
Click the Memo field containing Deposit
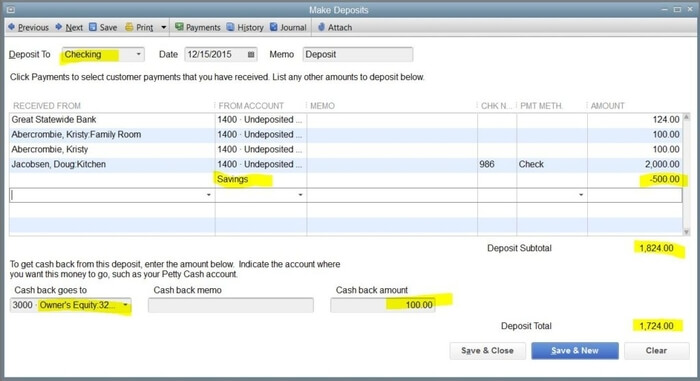(x=358, y=54)
